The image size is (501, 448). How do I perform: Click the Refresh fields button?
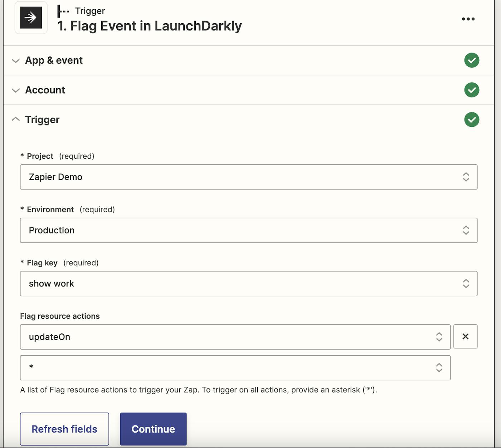64,429
